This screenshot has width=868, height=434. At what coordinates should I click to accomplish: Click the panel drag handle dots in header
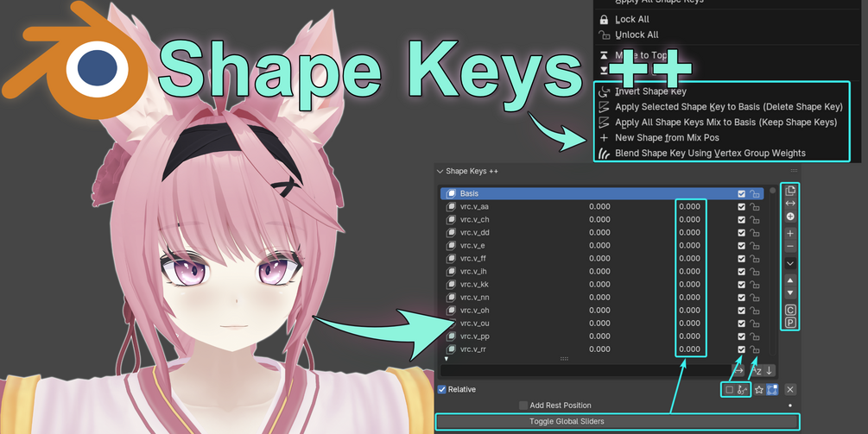(x=793, y=171)
